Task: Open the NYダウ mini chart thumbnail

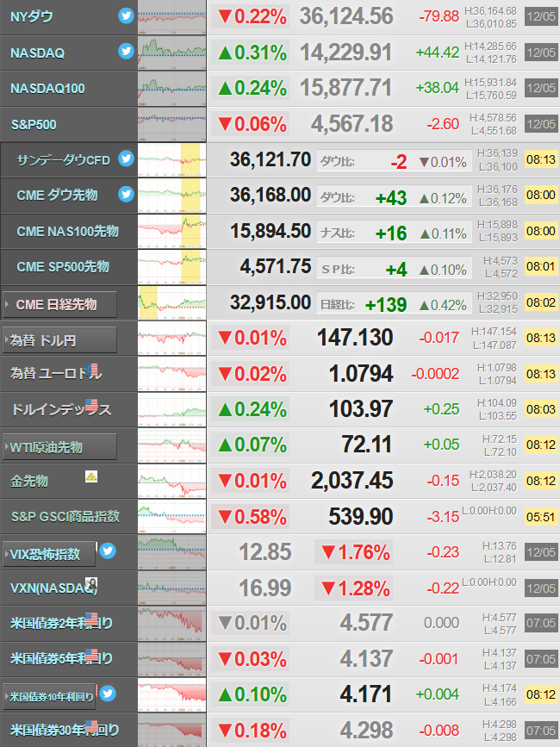Action: pos(172,17)
